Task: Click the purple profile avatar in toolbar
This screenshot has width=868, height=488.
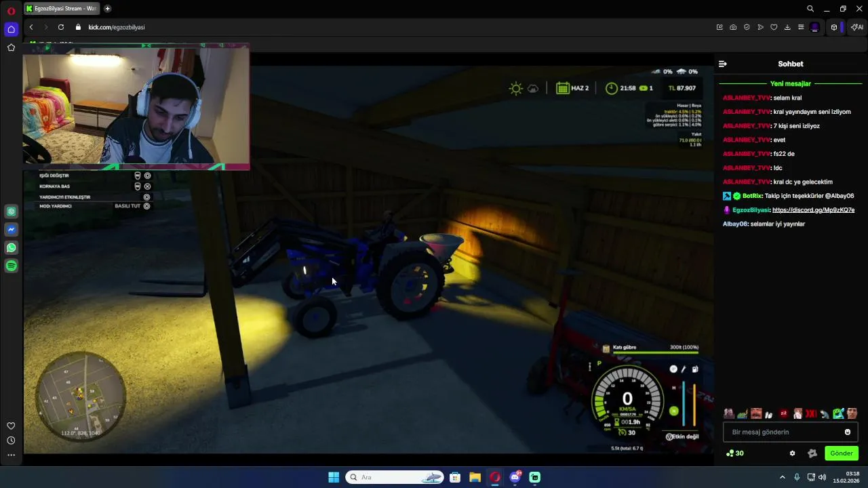Action: (x=815, y=27)
